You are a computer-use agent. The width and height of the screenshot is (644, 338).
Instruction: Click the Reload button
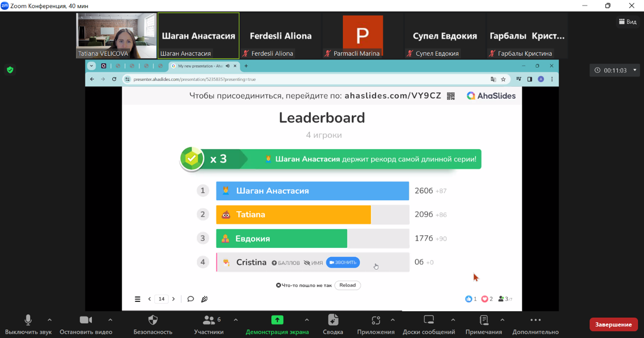pos(348,285)
